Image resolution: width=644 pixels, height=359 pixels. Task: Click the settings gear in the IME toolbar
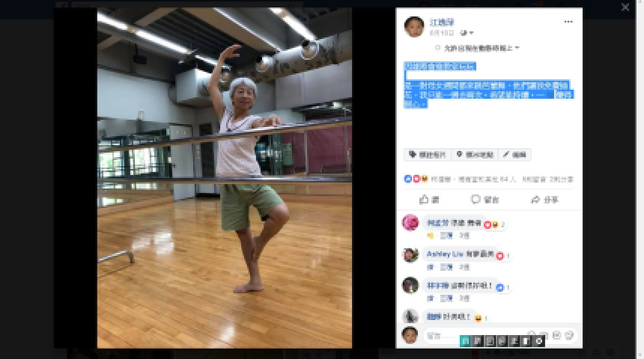[539, 341]
